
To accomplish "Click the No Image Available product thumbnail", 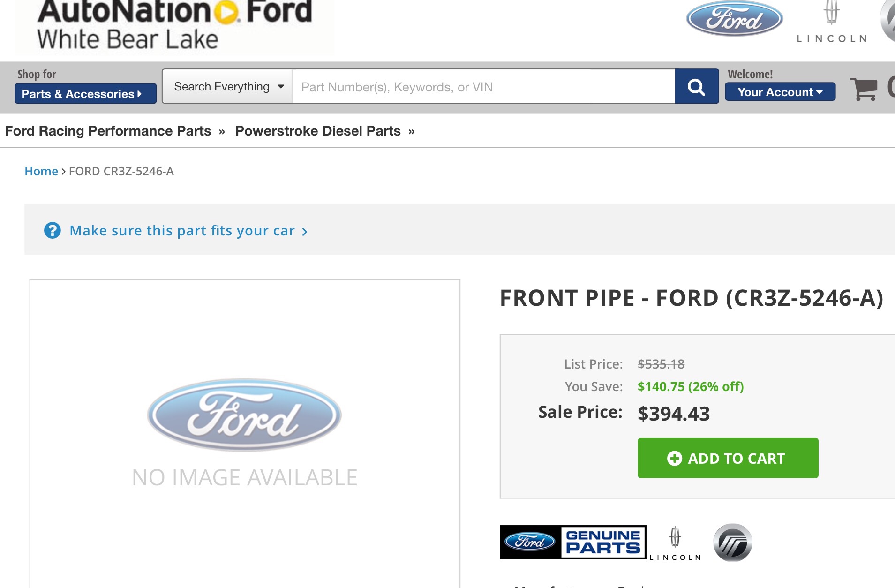I will (x=245, y=431).
